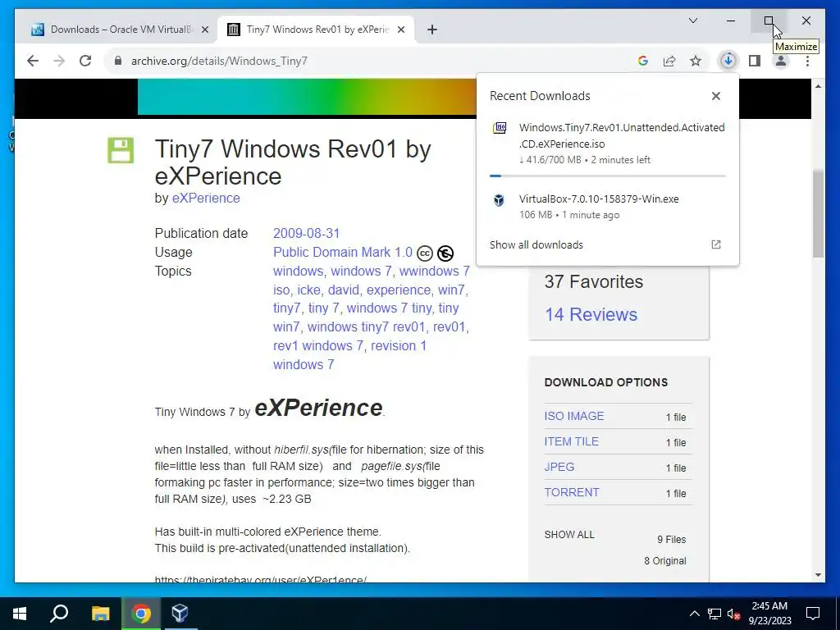
Task: Click the browser forward arrow
Action: click(x=59, y=61)
